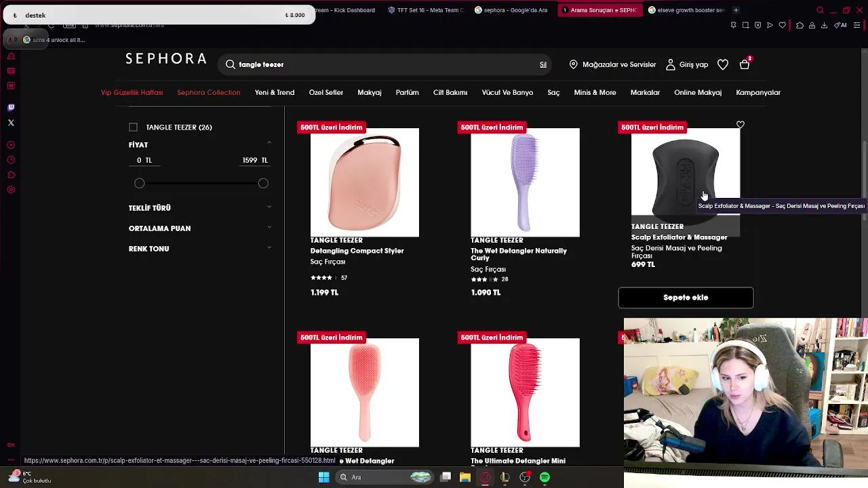
Task: Open the browser extensions toolbar icon
Action: pyautogui.click(x=800, y=25)
